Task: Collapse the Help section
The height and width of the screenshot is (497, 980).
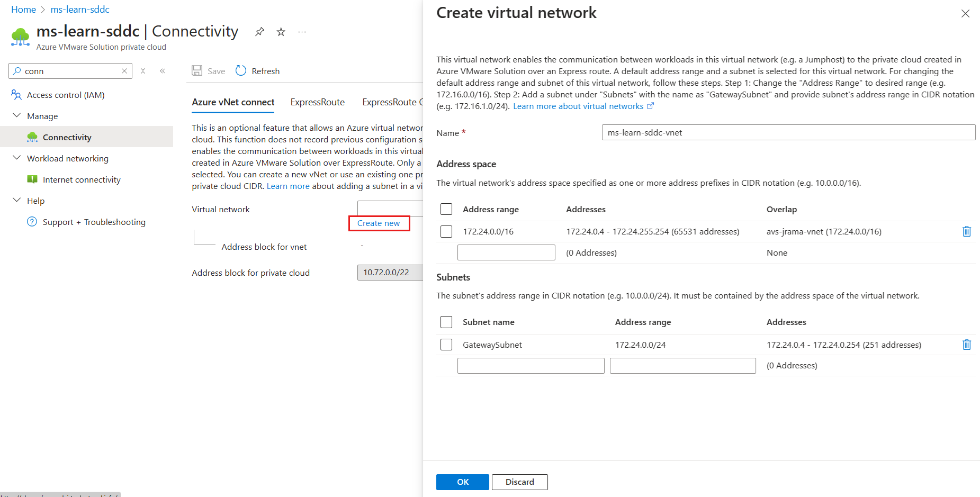Action: point(17,200)
